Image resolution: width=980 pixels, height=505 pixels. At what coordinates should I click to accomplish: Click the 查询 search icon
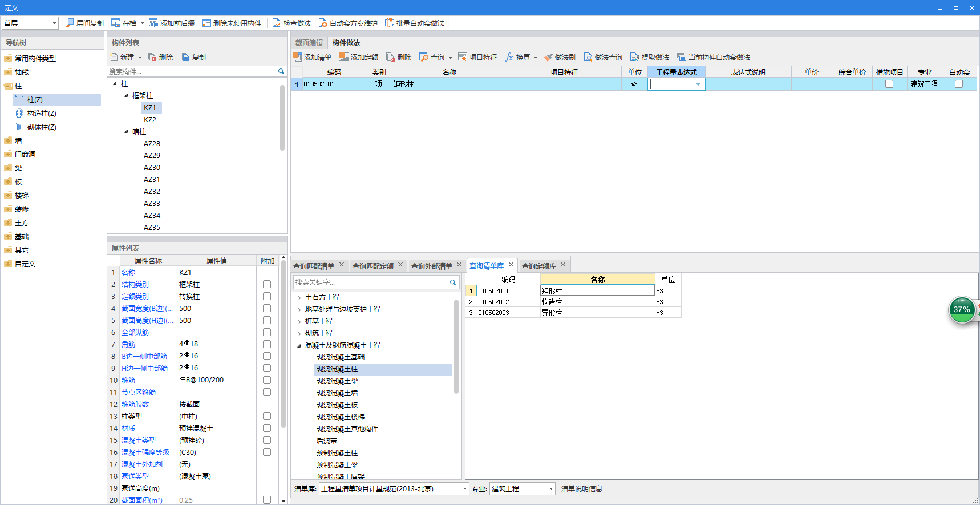pos(424,57)
